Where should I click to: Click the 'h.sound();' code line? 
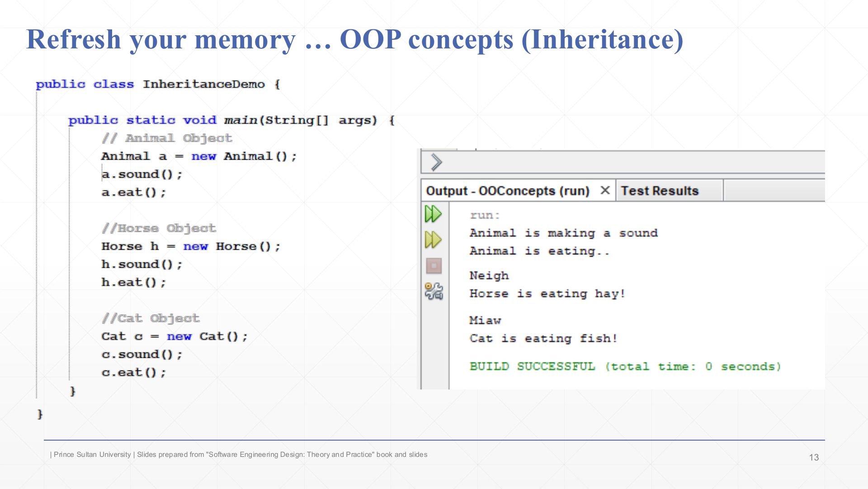pos(142,265)
